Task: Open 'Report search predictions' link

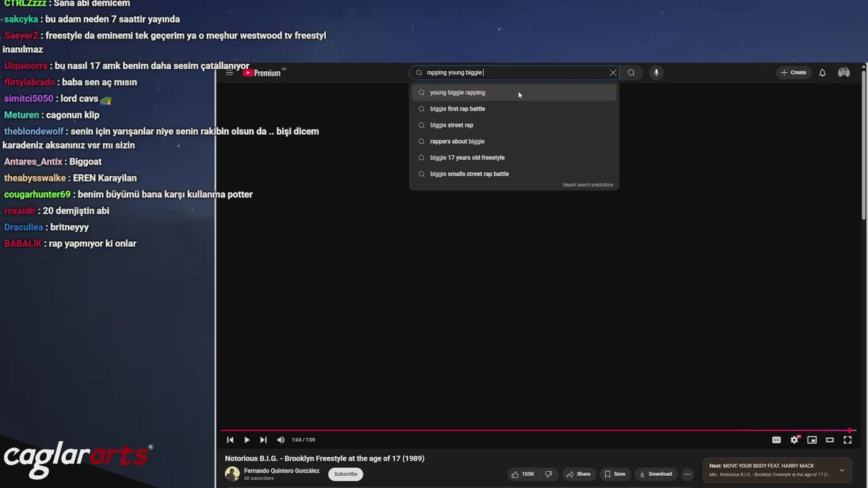Action: (x=587, y=185)
